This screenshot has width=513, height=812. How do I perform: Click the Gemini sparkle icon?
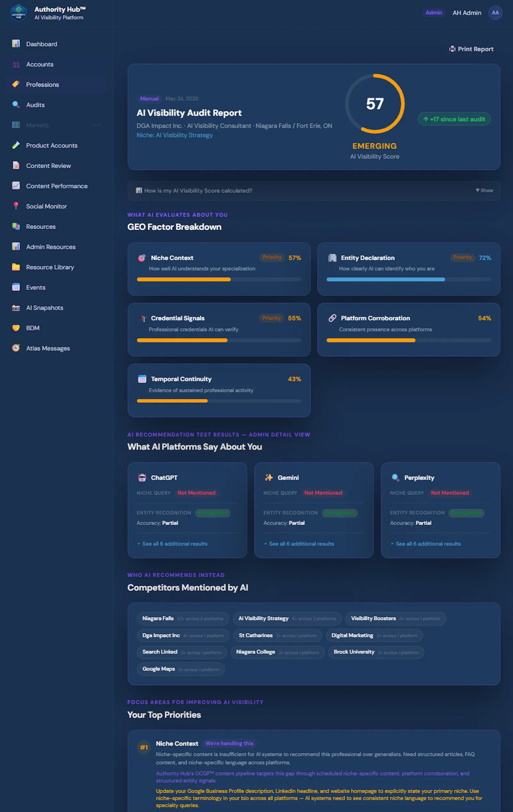coord(269,478)
